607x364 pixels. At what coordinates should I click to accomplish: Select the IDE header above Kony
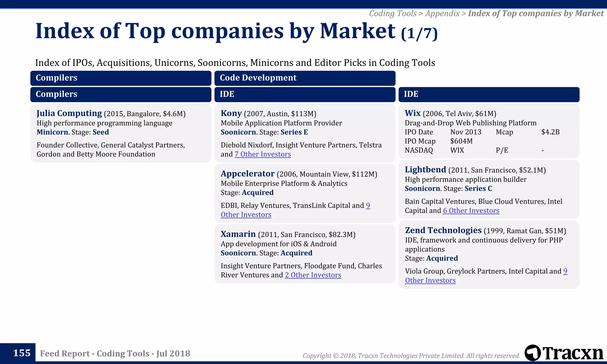pyautogui.click(x=305, y=94)
